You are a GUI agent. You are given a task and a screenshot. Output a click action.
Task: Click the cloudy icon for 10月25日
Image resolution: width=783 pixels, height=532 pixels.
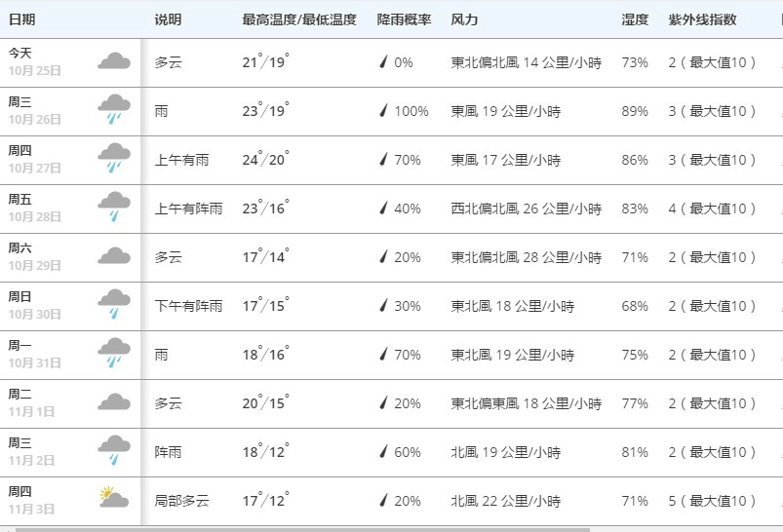[114, 61]
